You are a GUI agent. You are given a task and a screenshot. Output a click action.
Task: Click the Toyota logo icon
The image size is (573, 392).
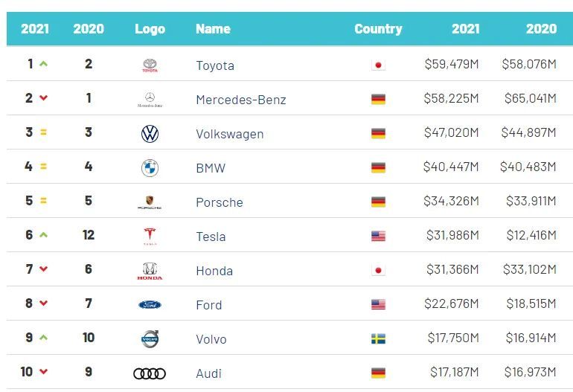pyautogui.click(x=150, y=65)
